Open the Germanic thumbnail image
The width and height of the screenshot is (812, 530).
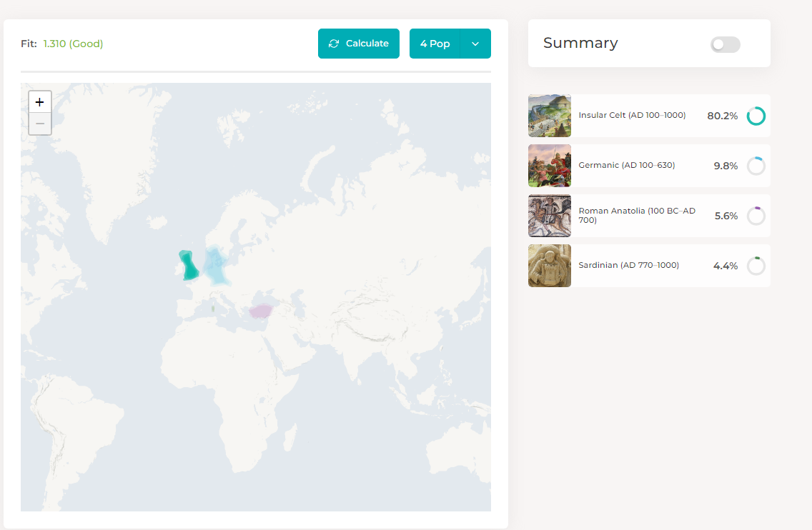tap(550, 166)
